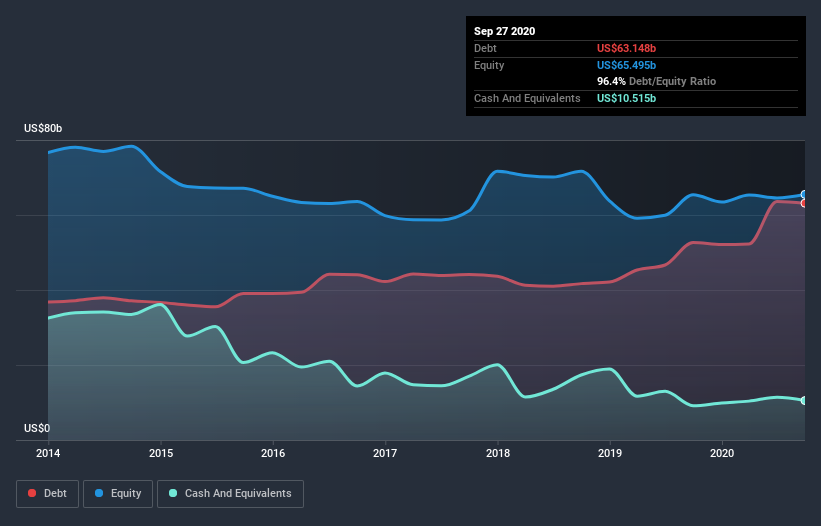Click Cash And Equivalents label in tooltip
The height and width of the screenshot is (526, 821).
527,98
